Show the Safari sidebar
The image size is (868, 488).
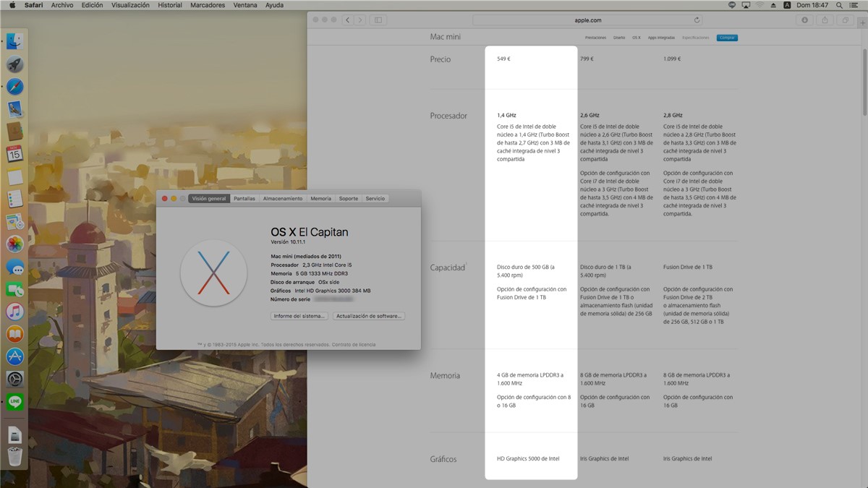pyautogui.click(x=378, y=20)
